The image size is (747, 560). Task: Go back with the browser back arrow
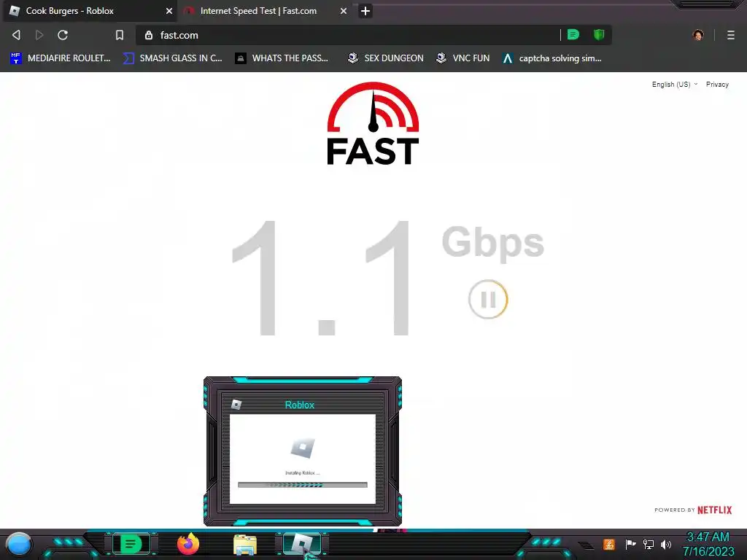point(16,35)
